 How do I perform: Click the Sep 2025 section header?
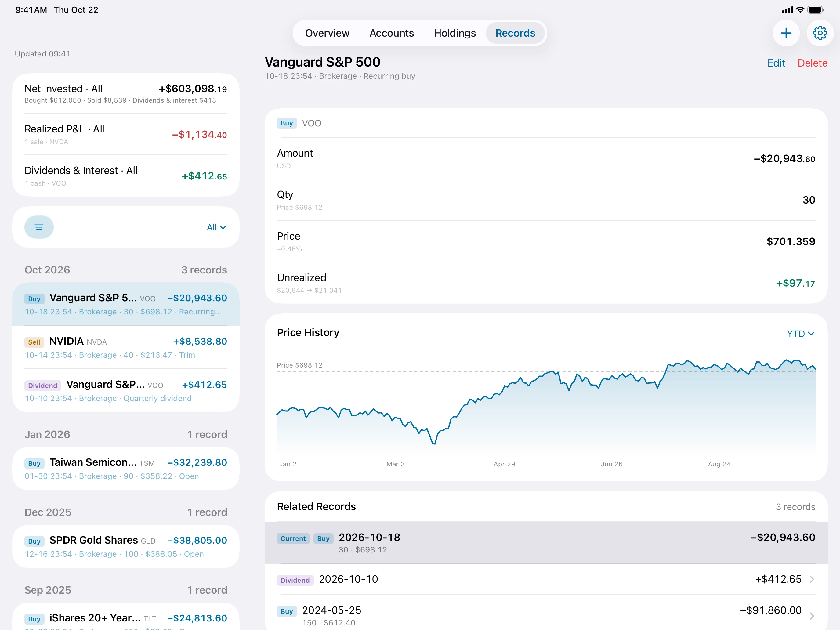pyautogui.click(x=48, y=590)
